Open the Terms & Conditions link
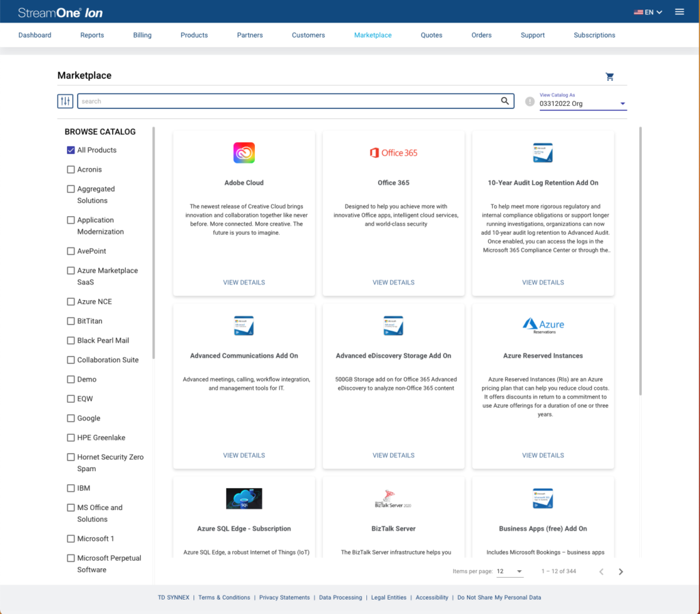The height and width of the screenshot is (614, 700). tap(224, 598)
